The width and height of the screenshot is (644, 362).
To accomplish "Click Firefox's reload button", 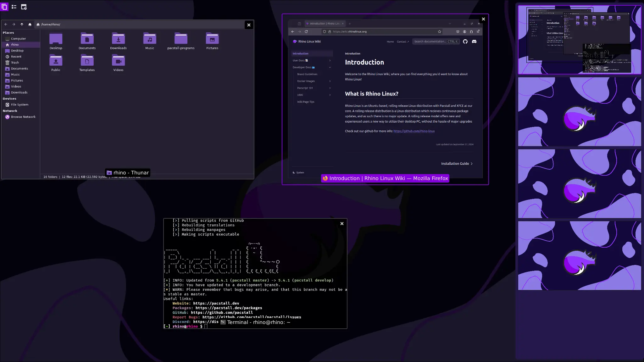I will [306, 31].
